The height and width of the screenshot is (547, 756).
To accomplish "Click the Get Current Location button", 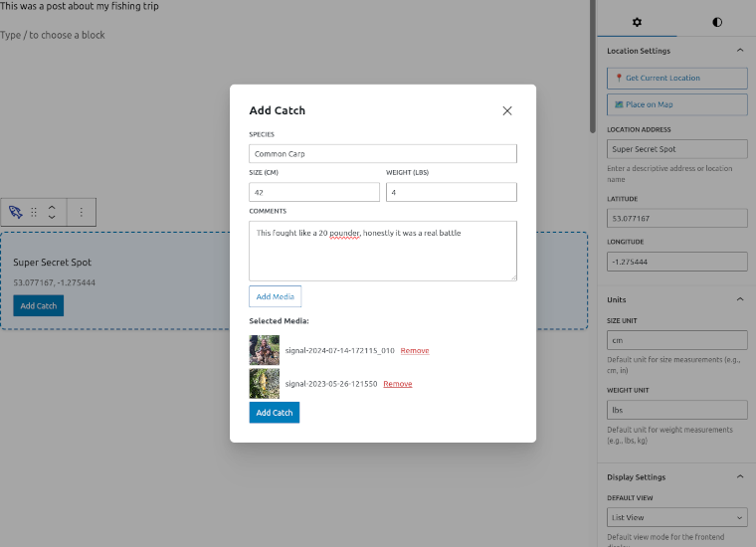I will point(676,78).
